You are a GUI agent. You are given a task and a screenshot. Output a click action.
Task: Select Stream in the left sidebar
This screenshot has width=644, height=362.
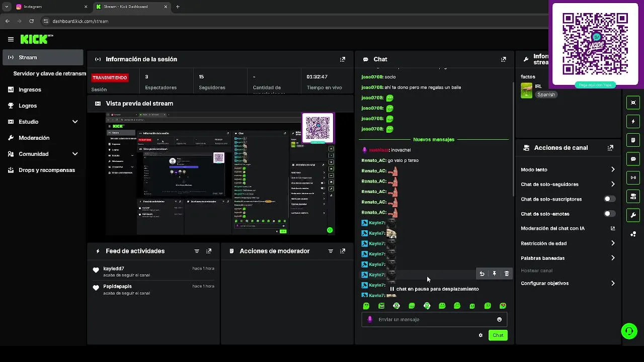[x=43, y=57]
